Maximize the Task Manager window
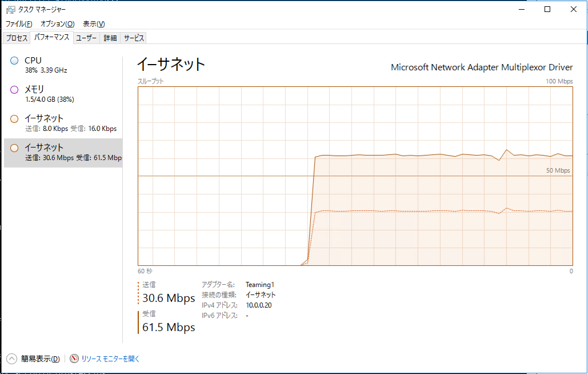Image resolution: width=588 pixels, height=374 pixels. click(x=547, y=9)
